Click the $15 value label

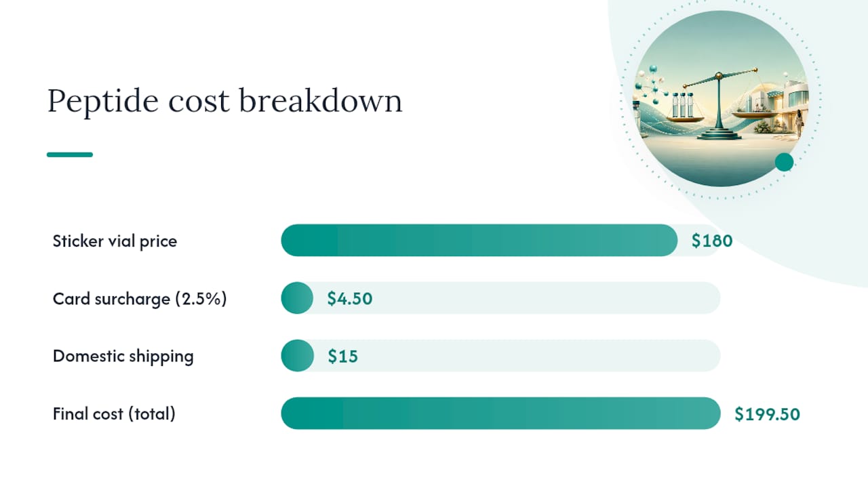[x=342, y=356]
